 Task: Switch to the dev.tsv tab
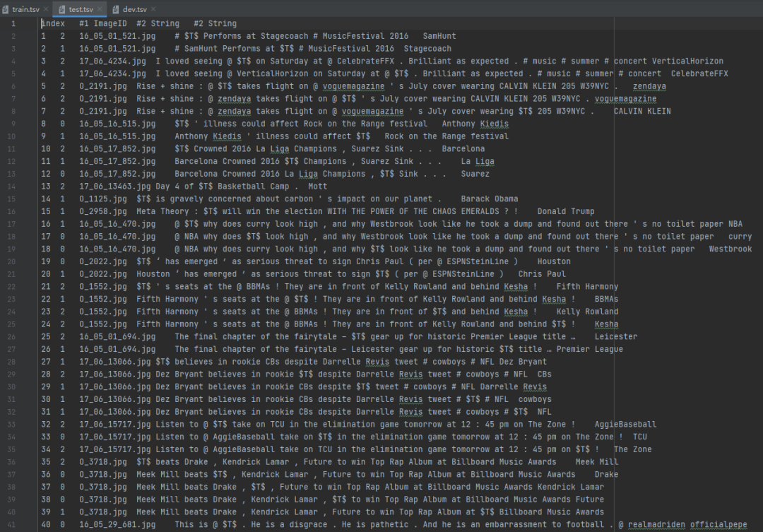click(135, 9)
